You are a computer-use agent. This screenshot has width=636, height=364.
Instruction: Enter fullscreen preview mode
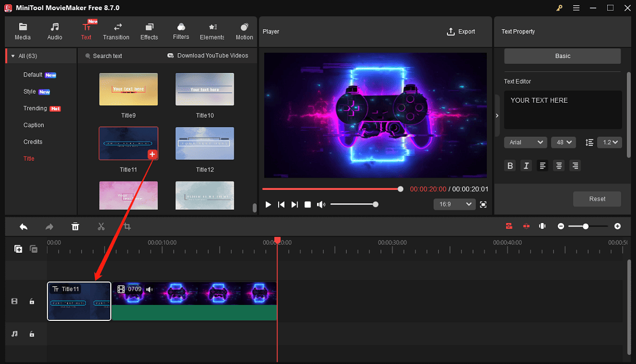click(483, 205)
